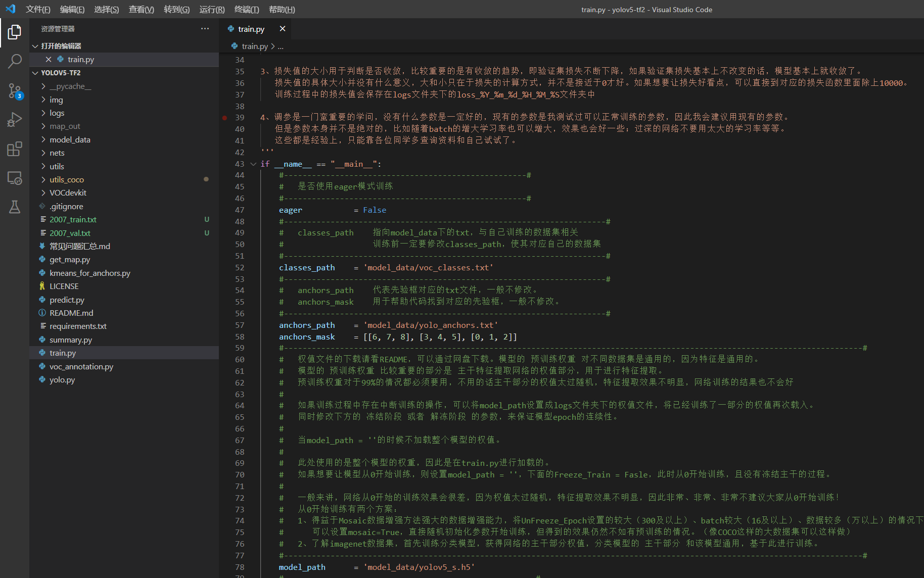Open the Search view icon
The image size is (924, 578).
(15, 61)
